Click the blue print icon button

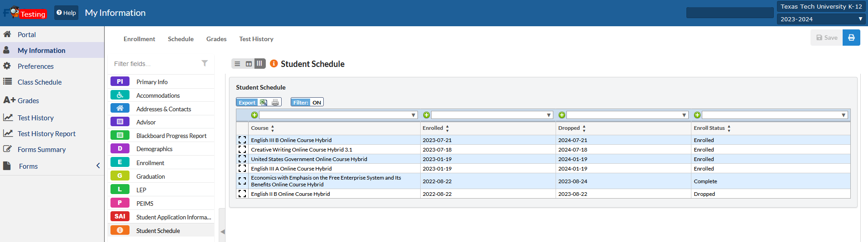pyautogui.click(x=851, y=38)
